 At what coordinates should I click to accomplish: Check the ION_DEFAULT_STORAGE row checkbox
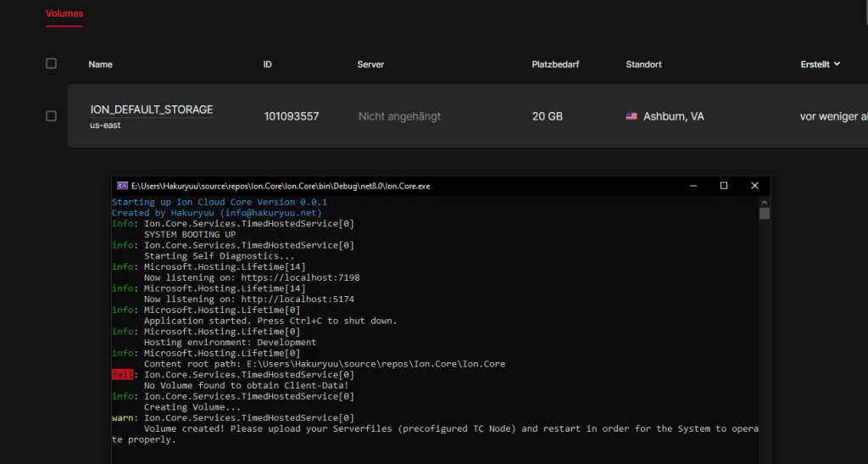[52, 116]
